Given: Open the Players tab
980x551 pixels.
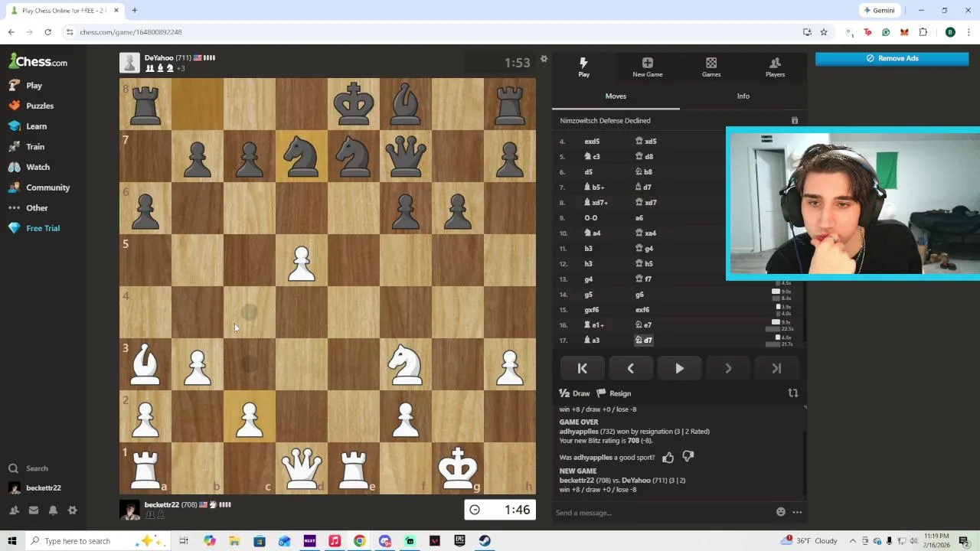Looking at the screenshot, I should (x=775, y=67).
